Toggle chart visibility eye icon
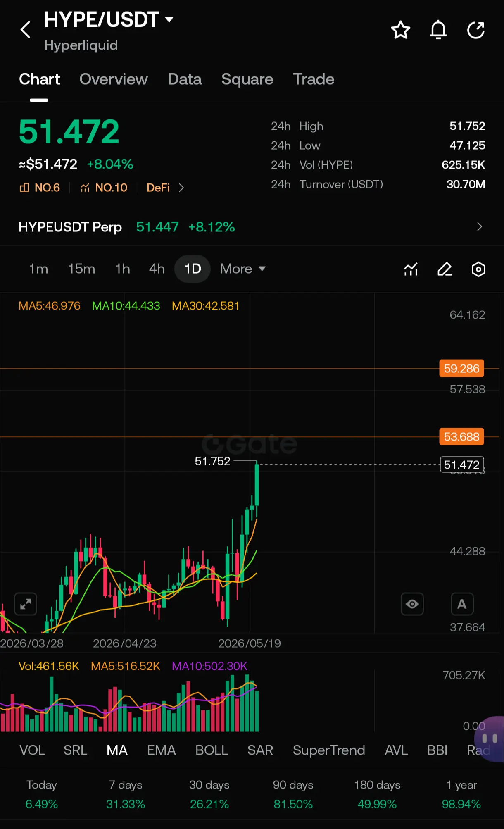This screenshot has width=504, height=829. coord(412,604)
